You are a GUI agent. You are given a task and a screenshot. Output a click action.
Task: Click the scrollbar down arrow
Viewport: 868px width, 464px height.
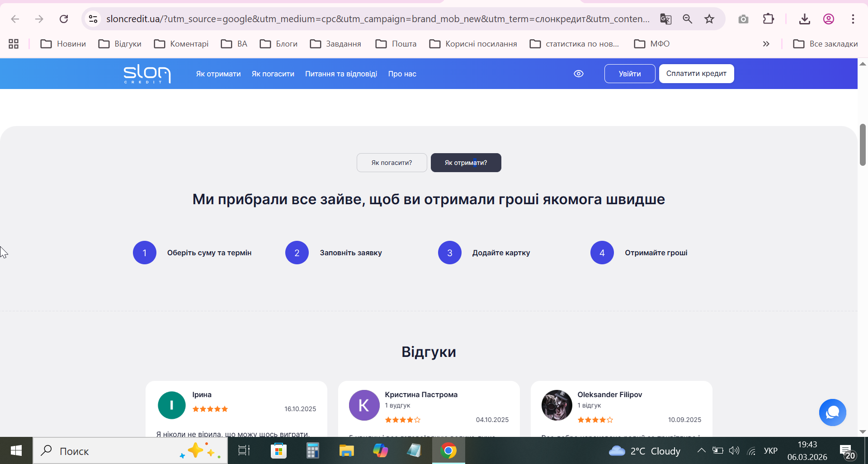click(x=863, y=432)
